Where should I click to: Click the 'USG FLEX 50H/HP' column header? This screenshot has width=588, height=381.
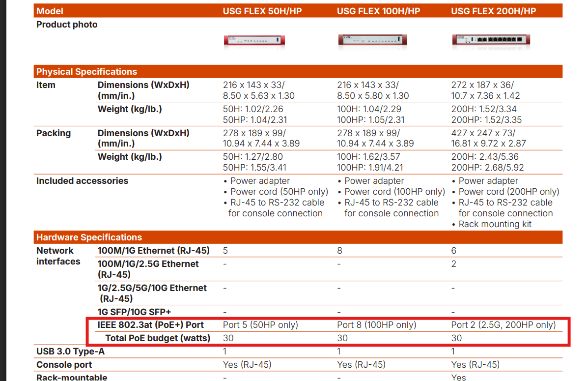click(262, 11)
